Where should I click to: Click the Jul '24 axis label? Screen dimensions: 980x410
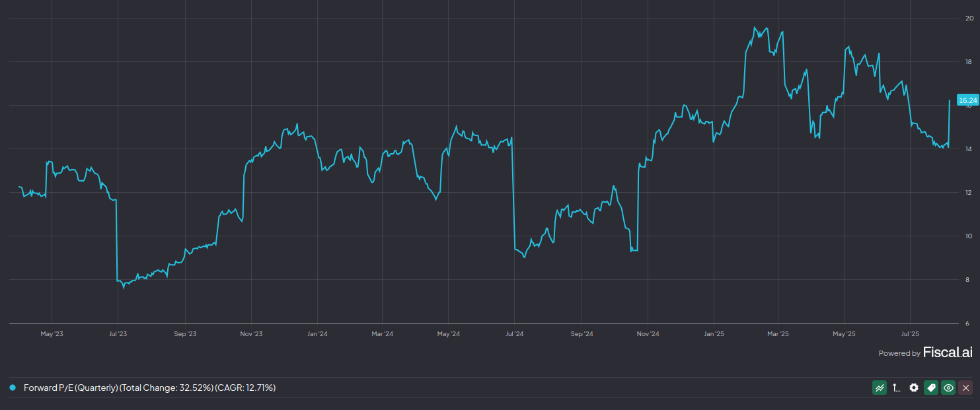click(514, 334)
